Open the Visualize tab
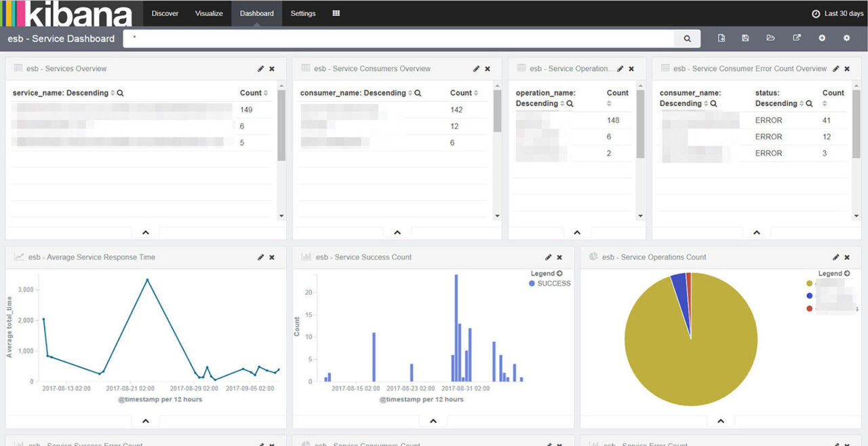 209,14
